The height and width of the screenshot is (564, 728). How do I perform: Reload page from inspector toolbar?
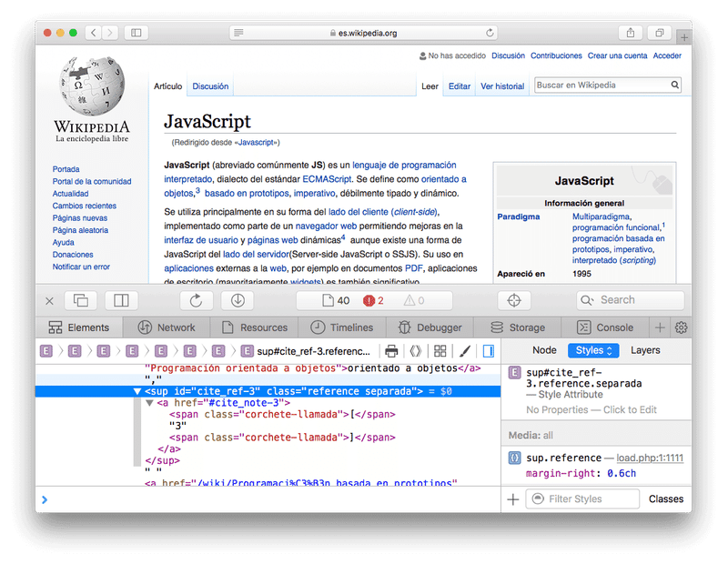[x=196, y=300]
